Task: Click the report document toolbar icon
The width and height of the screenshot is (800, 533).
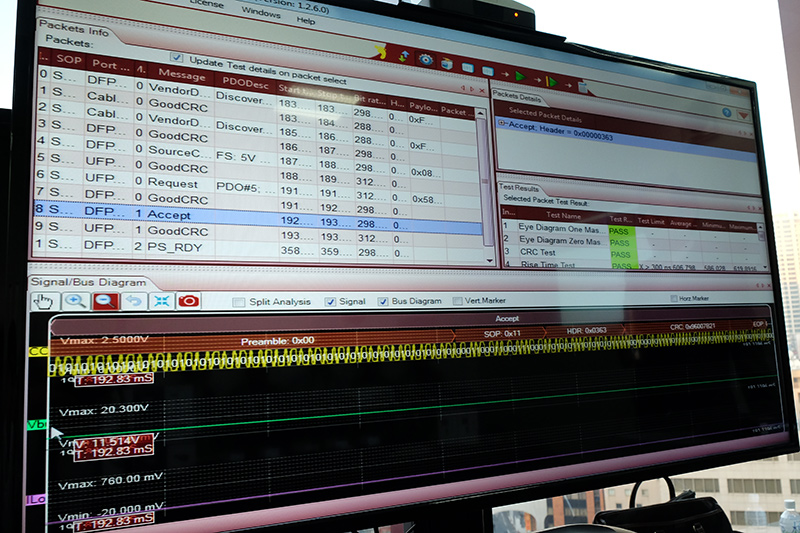Action: coord(583,87)
